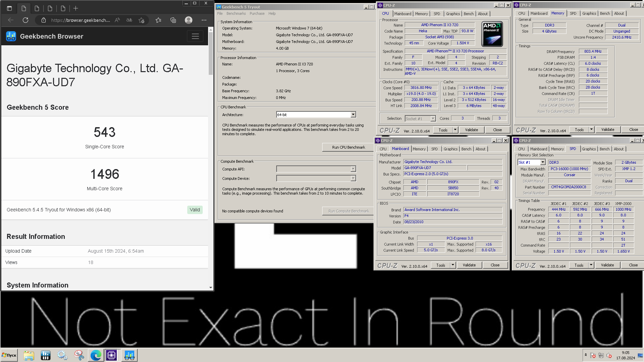Viewport: 644px width, 362px height.
Task: Show hidden system tray icons
Action: pyautogui.click(x=586, y=355)
